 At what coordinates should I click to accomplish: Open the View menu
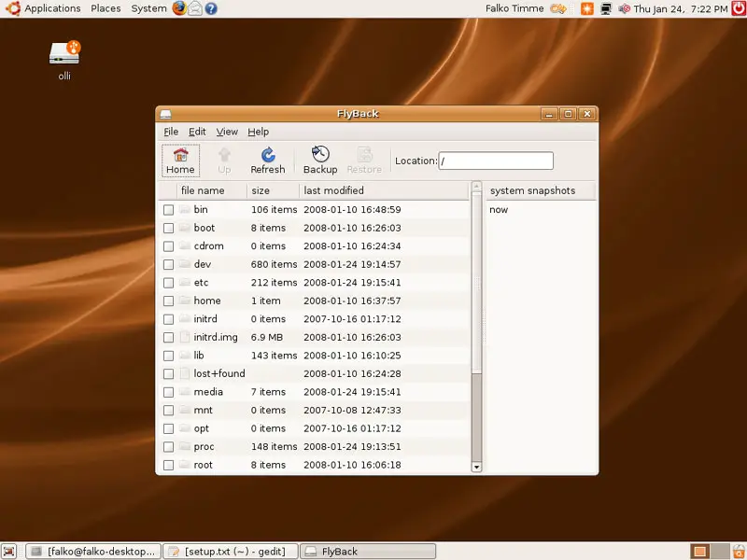[x=227, y=132]
